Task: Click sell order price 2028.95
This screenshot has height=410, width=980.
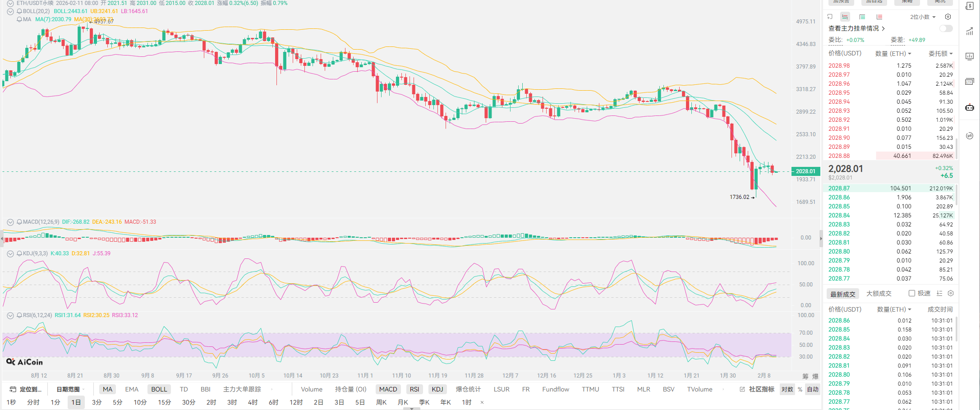Action: (839, 93)
